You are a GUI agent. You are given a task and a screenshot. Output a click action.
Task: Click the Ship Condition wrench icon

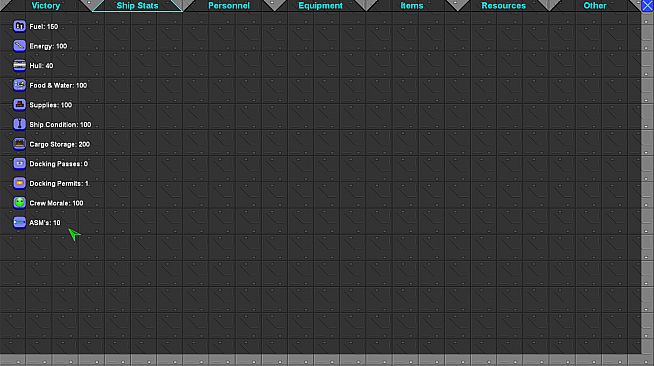19,124
